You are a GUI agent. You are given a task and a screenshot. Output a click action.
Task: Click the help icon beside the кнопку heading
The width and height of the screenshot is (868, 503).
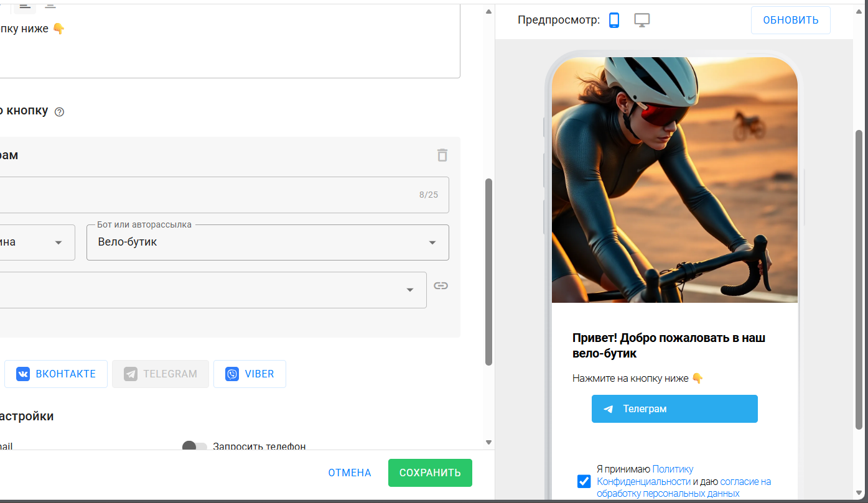click(x=60, y=112)
